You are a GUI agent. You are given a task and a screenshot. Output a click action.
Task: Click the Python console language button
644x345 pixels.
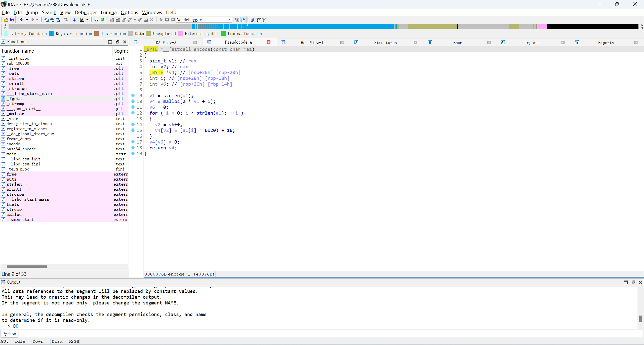(x=9, y=334)
